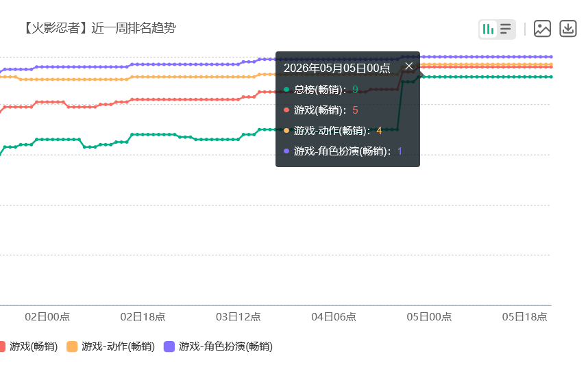Click the chart title 【火影忍者】近一周排名趋势

click(99, 28)
